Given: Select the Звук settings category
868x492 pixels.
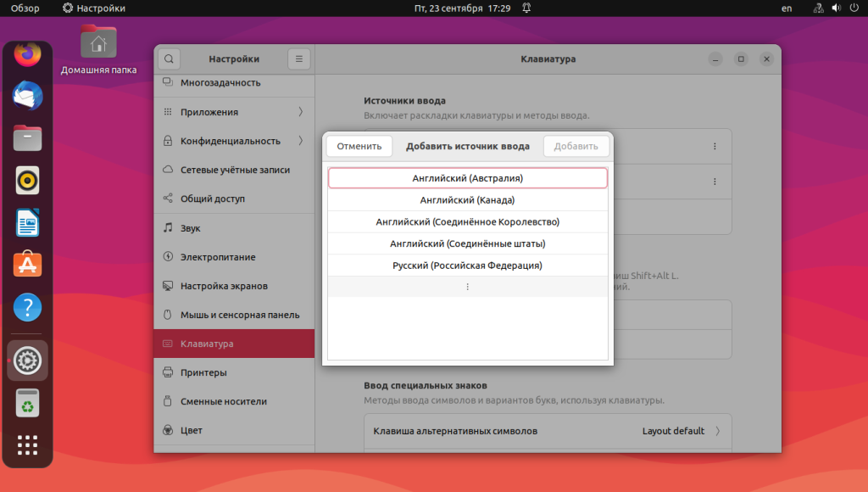Looking at the screenshot, I should click(x=234, y=227).
